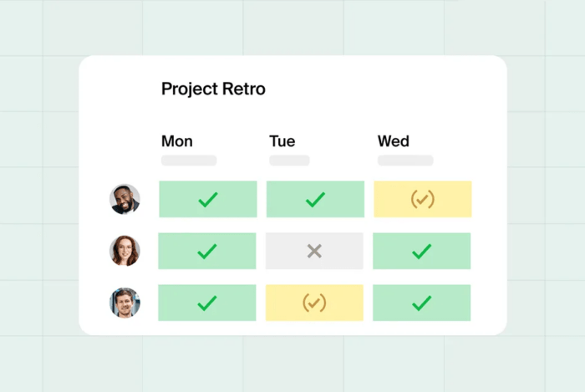Click gray placeholder bar under Mon

(x=189, y=160)
